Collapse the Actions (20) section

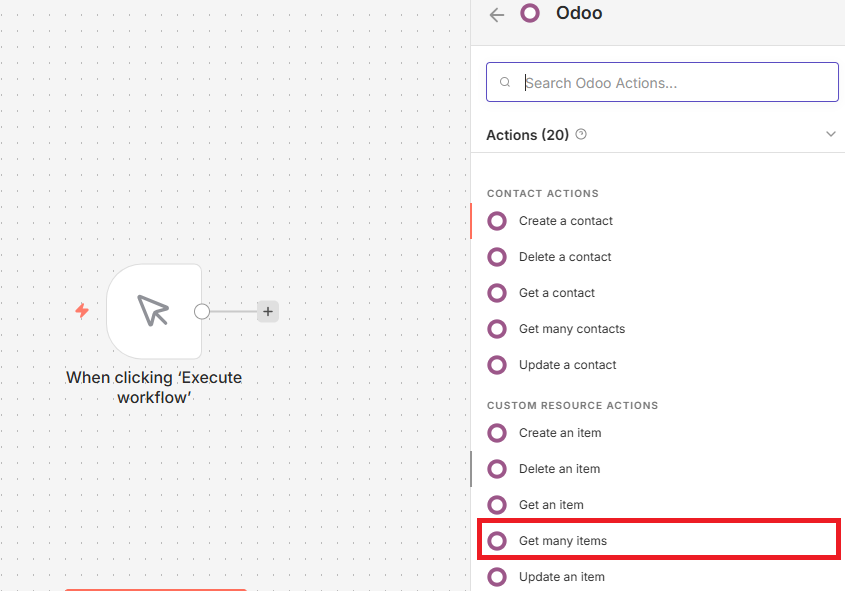pyautogui.click(x=831, y=133)
